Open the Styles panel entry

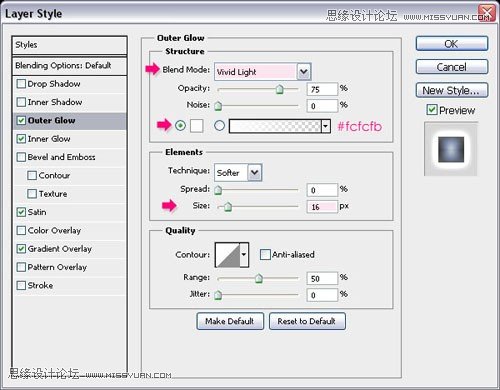pos(69,45)
